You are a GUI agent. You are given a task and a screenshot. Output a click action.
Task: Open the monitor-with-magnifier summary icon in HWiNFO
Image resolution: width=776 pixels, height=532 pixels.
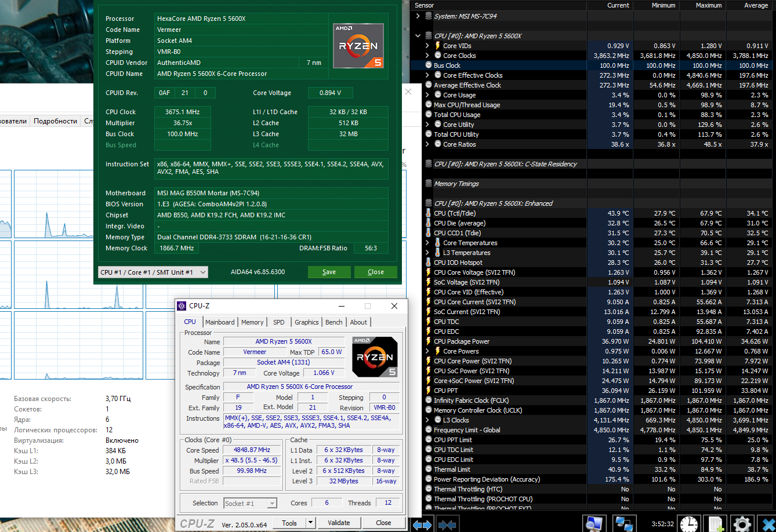tap(593, 523)
